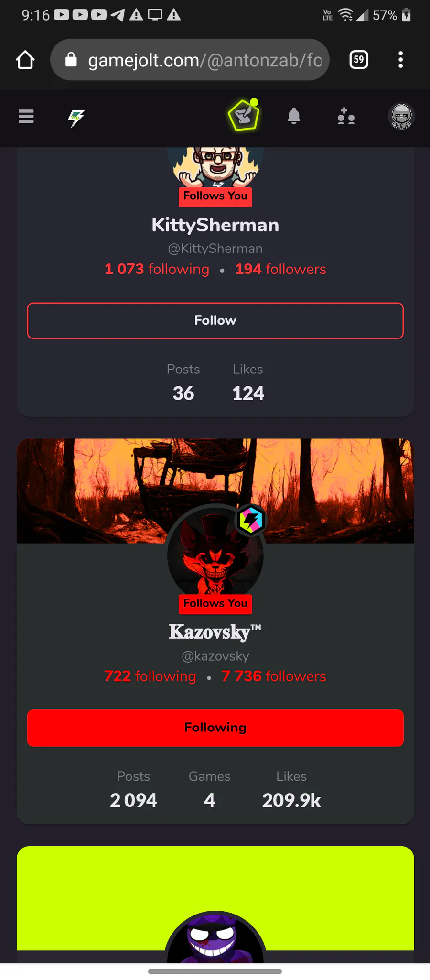View Kazovsky's 7 736 followers
This screenshot has width=430, height=980.
point(274,676)
